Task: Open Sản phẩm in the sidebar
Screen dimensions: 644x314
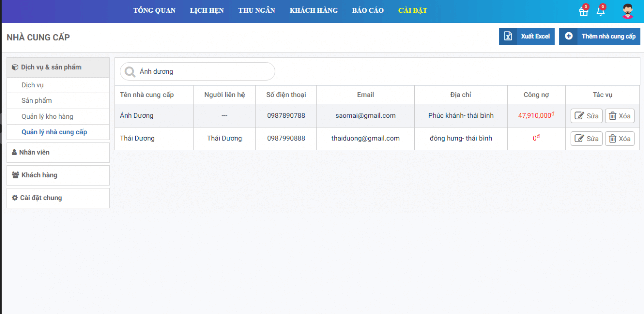Action: click(x=37, y=101)
